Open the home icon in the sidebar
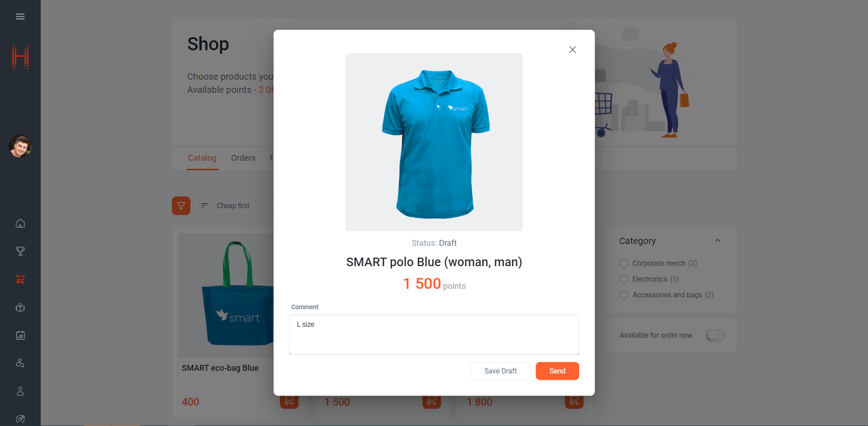Image resolution: width=868 pixels, height=426 pixels. pyautogui.click(x=20, y=224)
